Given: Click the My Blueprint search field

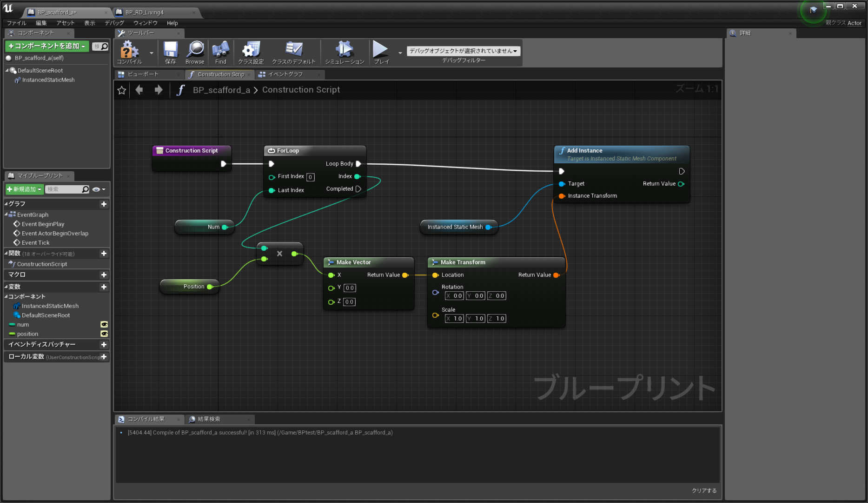Looking at the screenshot, I should click(x=65, y=189).
